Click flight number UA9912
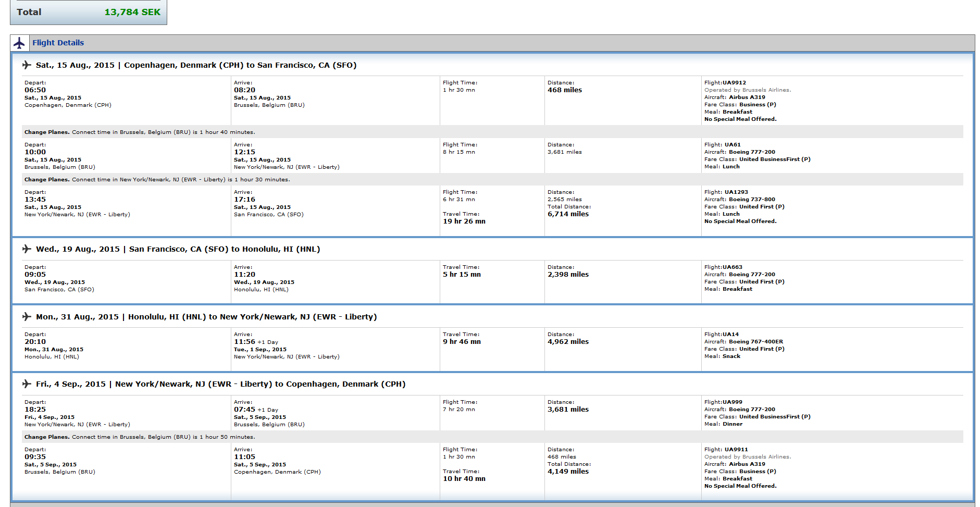The height and width of the screenshot is (507, 980). (x=734, y=82)
